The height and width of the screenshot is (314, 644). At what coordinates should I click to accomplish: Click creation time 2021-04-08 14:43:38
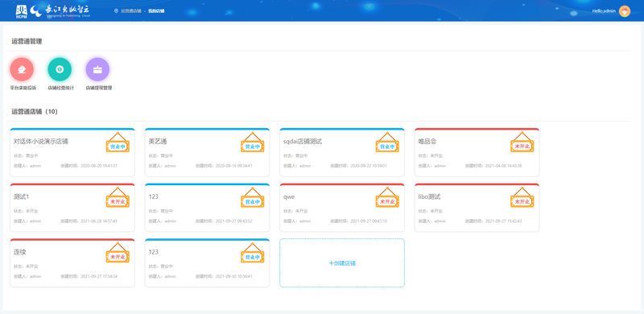coord(504,166)
